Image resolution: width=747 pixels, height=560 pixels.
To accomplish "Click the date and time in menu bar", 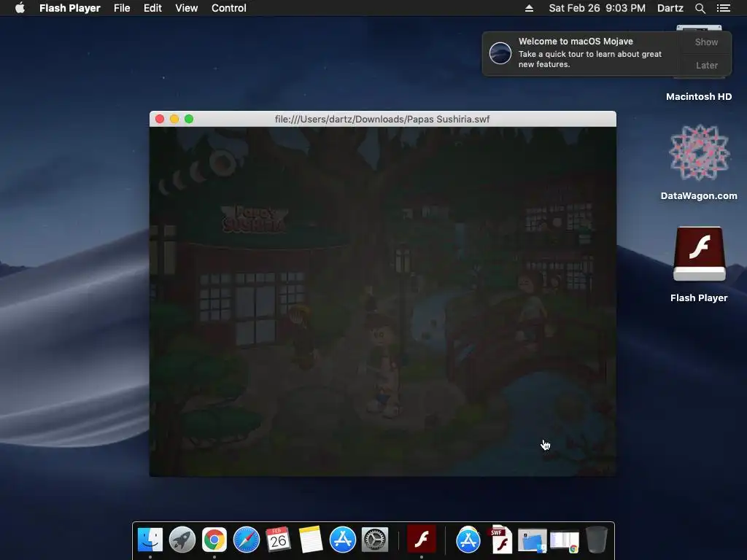I will point(597,8).
